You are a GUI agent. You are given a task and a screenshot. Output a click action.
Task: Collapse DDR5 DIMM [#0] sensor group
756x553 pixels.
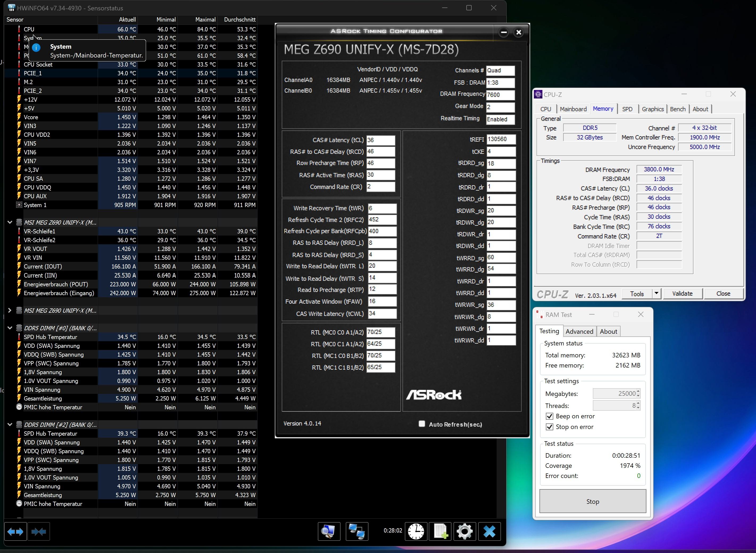(x=10, y=328)
